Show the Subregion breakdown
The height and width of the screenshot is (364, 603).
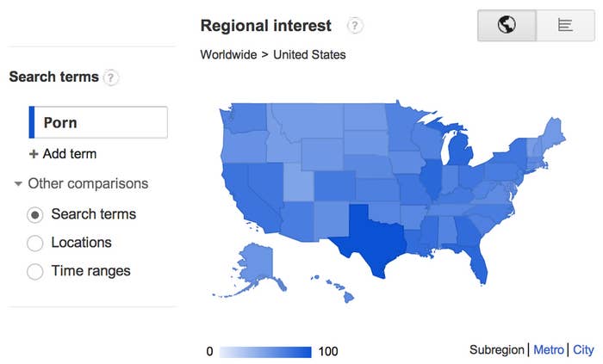pyautogui.click(x=496, y=349)
